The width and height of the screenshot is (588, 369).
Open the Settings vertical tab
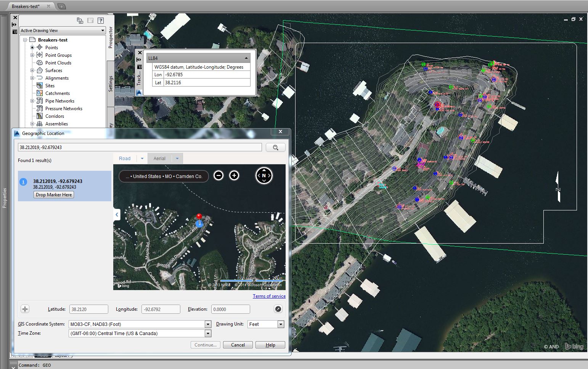pos(110,84)
